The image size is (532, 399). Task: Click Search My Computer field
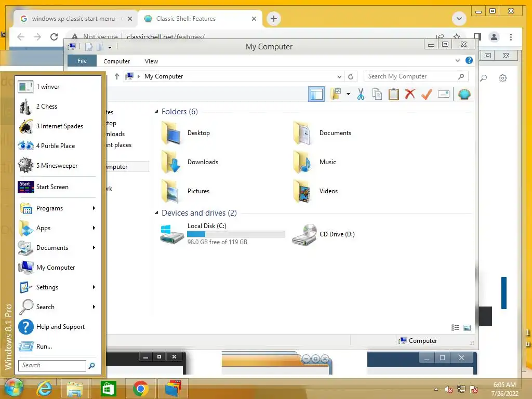416,76
